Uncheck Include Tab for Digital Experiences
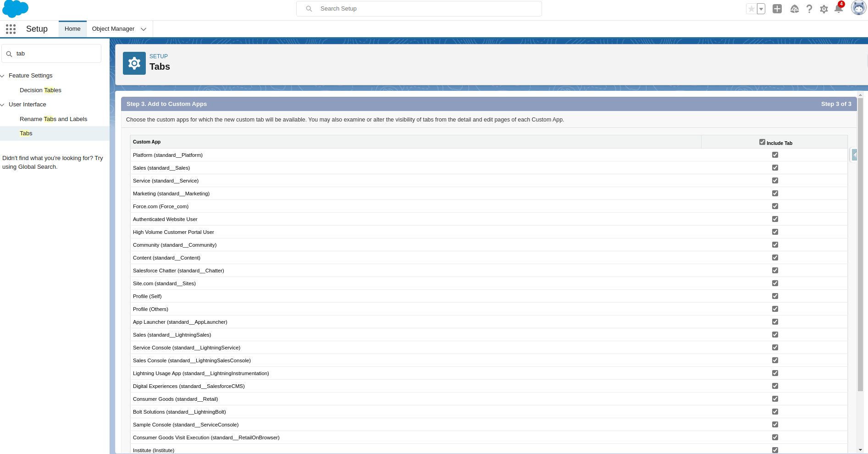This screenshot has width=868, height=454. click(x=775, y=386)
